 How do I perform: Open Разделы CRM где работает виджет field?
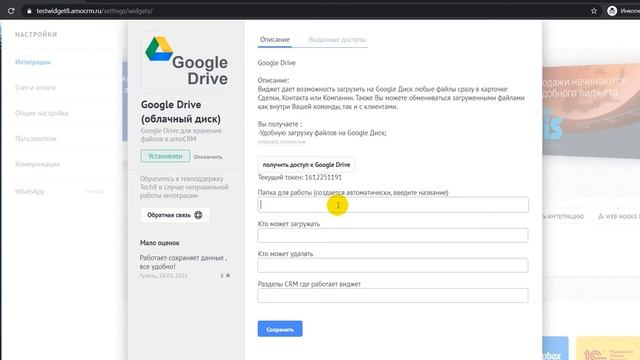393,296
